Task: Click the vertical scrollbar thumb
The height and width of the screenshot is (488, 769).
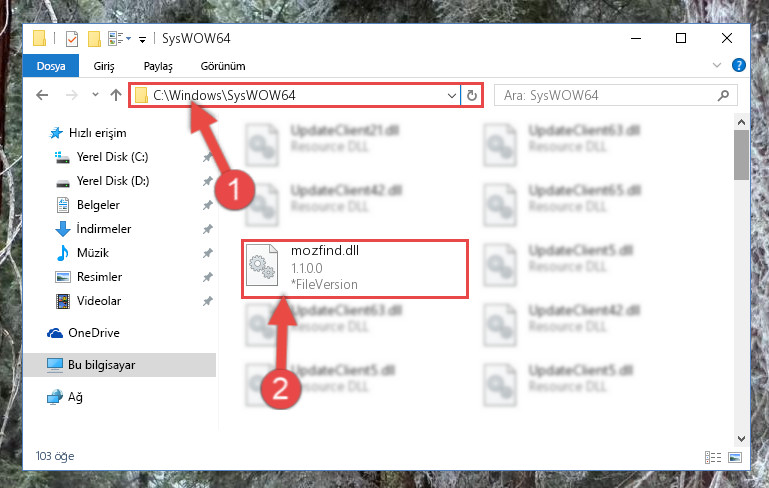Action: click(x=741, y=155)
